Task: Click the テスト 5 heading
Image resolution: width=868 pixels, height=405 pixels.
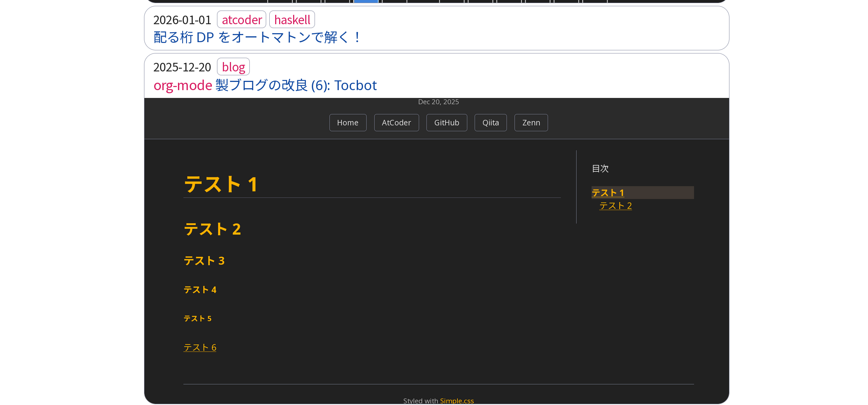Action: (197, 318)
